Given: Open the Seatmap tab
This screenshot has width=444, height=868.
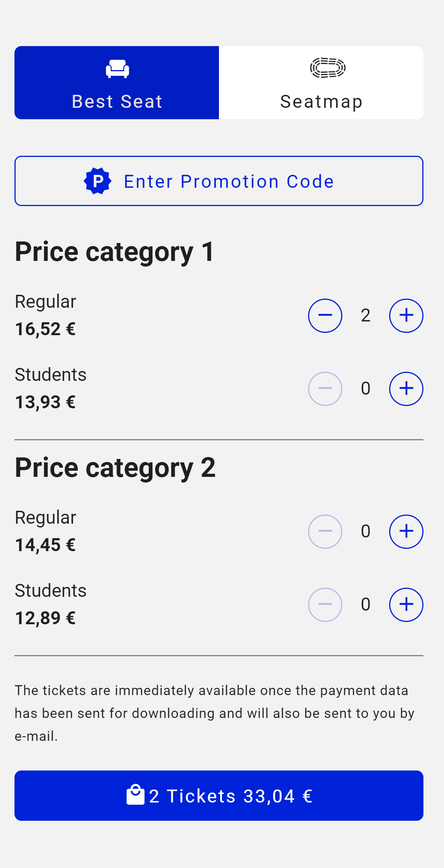Looking at the screenshot, I should [x=321, y=83].
